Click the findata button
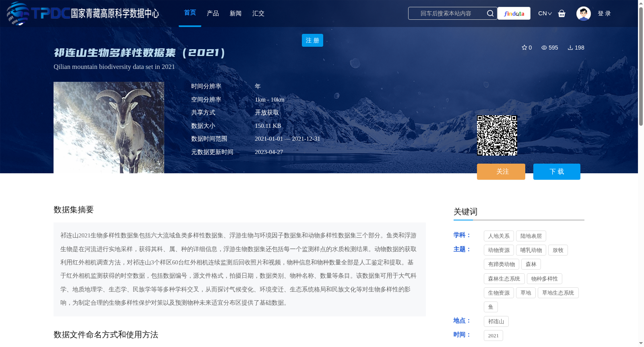 click(x=514, y=13)
